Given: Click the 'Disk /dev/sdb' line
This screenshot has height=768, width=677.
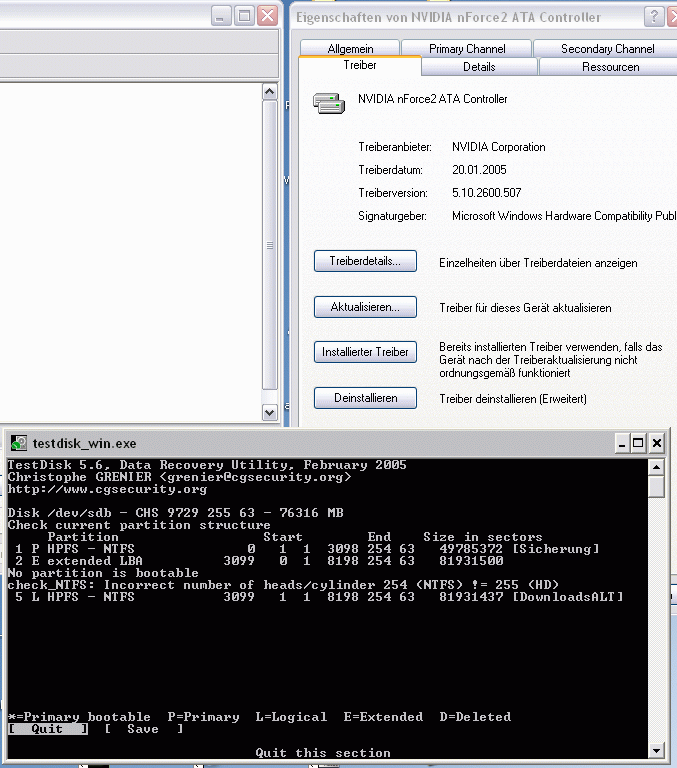Looking at the screenshot, I should click(x=175, y=513).
